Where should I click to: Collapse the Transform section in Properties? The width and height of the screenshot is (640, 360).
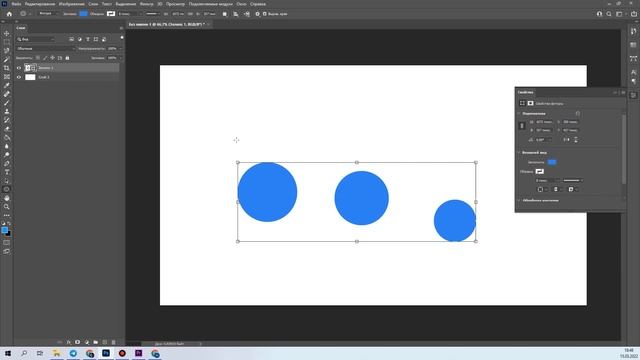(x=519, y=113)
